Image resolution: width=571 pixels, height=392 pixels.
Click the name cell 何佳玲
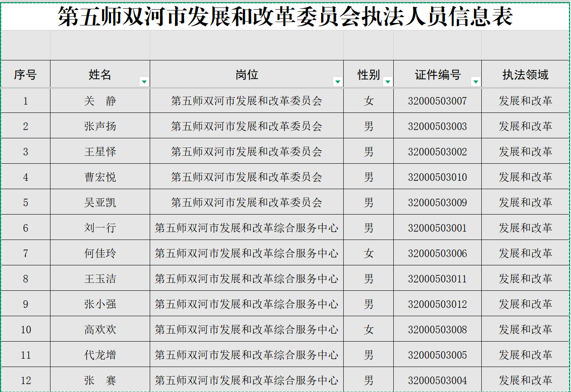pyautogui.click(x=100, y=253)
